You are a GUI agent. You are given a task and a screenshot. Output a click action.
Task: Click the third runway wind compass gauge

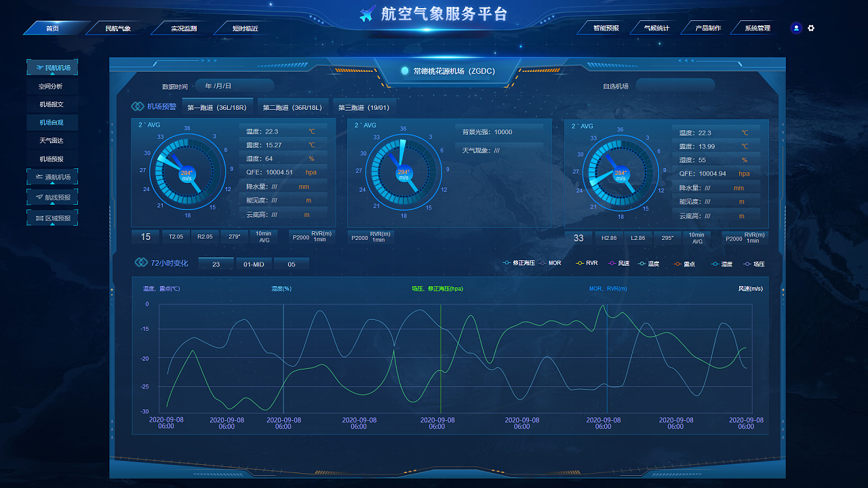click(620, 172)
